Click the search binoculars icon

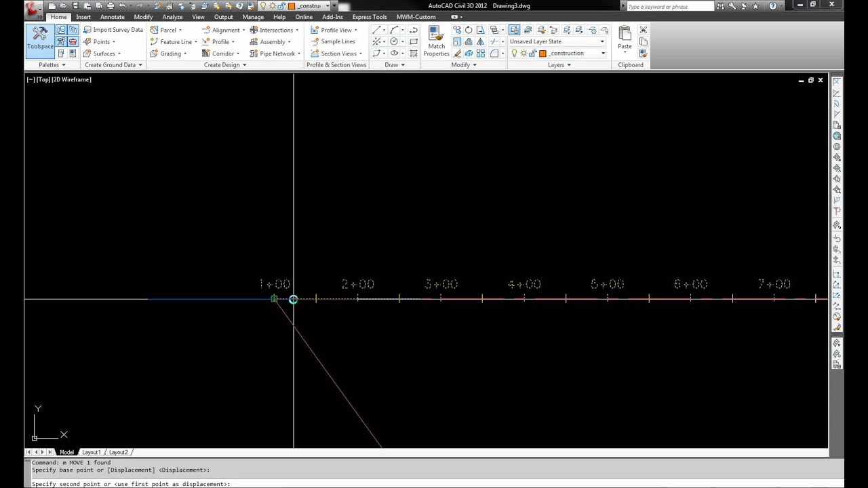click(720, 5)
